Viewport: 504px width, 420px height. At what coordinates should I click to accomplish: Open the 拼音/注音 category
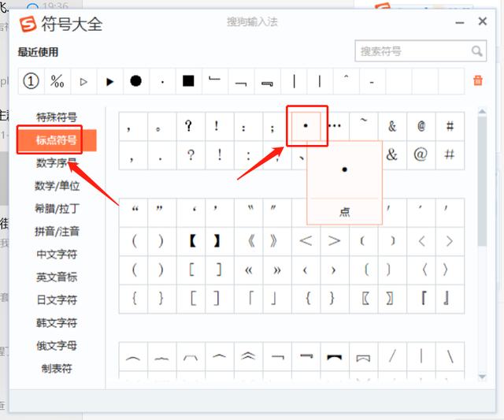57,232
